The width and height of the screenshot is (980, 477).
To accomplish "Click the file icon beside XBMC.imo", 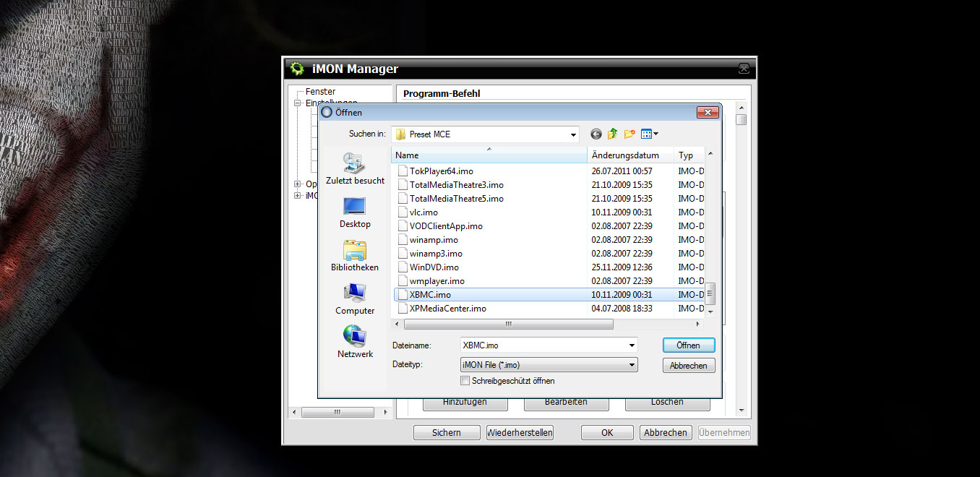I will click(403, 295).
